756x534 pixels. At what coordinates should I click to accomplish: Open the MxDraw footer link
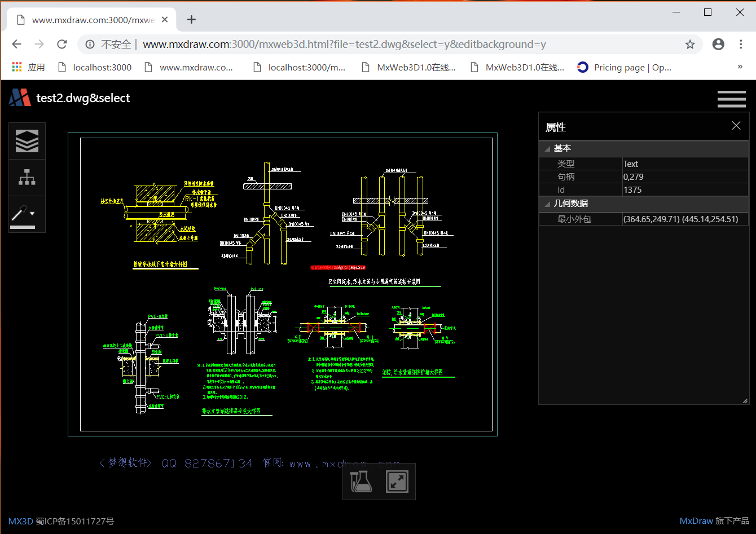click(696, 521)
